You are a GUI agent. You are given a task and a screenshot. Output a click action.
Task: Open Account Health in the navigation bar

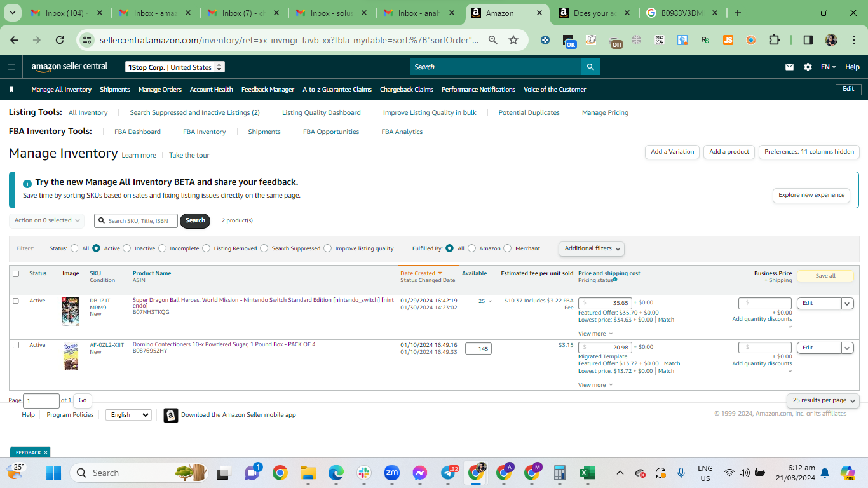tap(212, 90)
